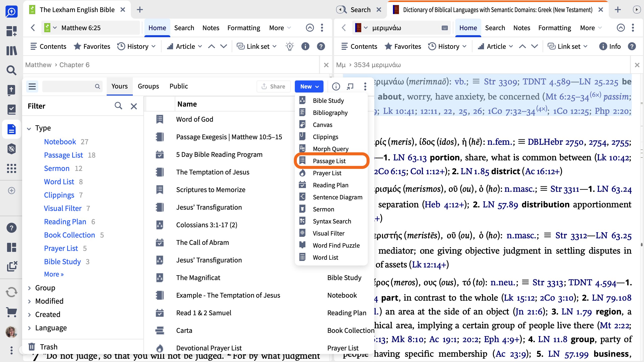Filter documents by Sermon type
This screenshot has width=644, height=362.
[57, 168]
